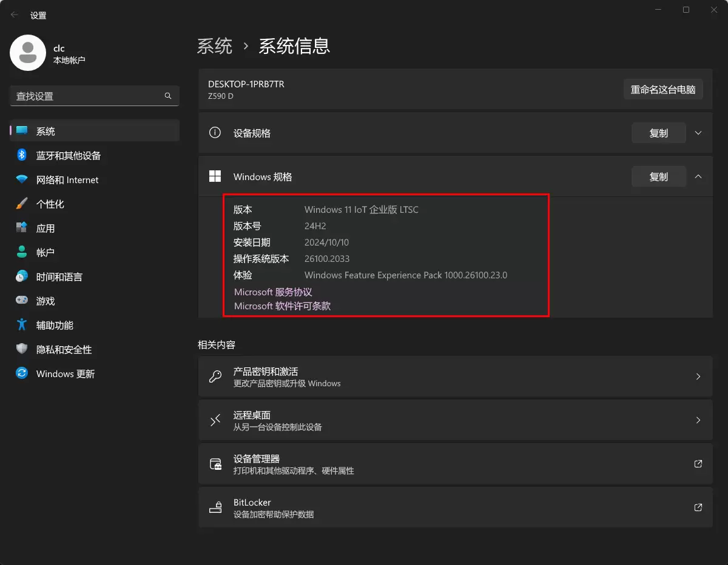This screenshot has height=565, width=728.
Task: Go to 网络和 Internet settings
Action: pos(95,179)
